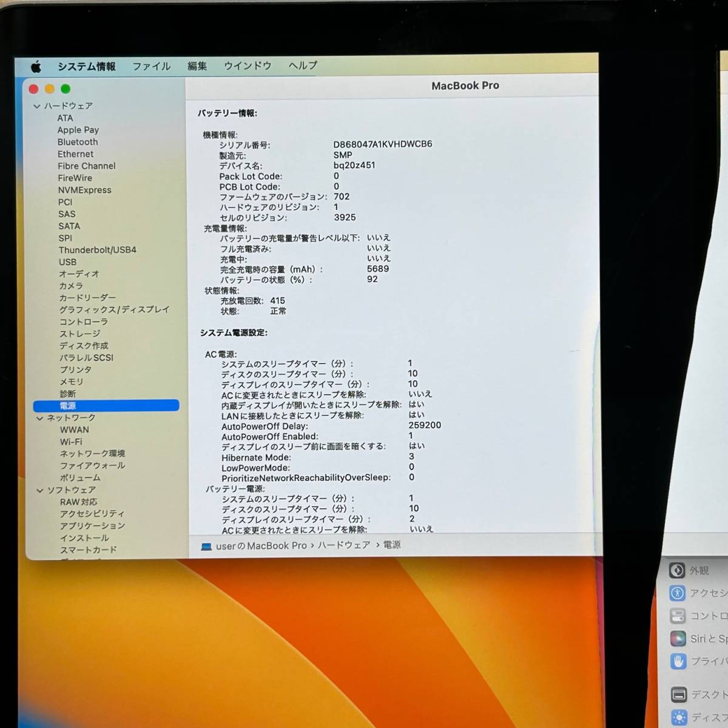Select 診断 in the sidebar

coord(68,394)
